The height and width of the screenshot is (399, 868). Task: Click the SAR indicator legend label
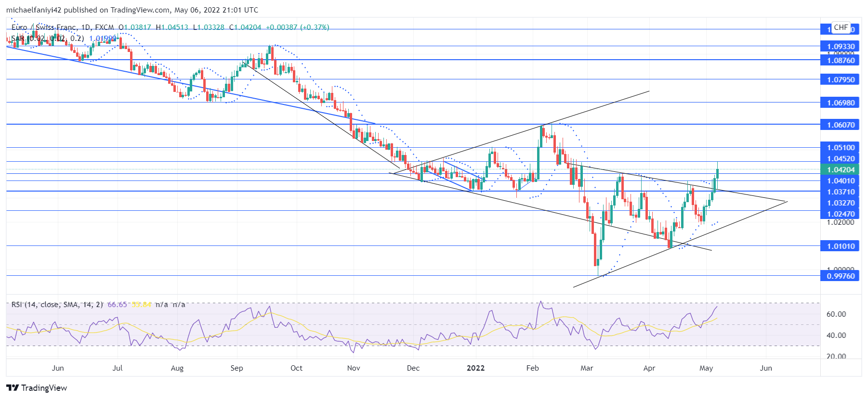point(47,39)
